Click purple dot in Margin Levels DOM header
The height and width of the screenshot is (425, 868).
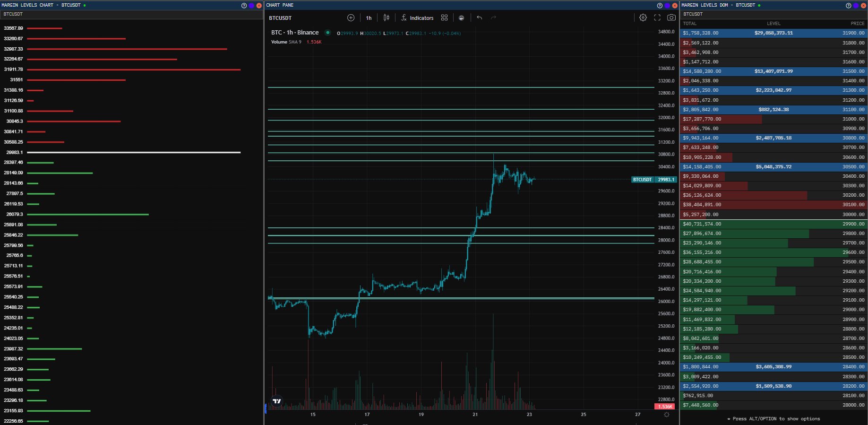(856, 6)
